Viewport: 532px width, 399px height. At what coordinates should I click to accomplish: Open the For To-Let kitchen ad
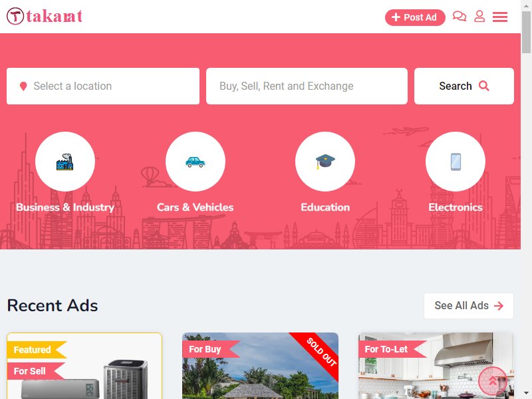(x=436, y=366)
